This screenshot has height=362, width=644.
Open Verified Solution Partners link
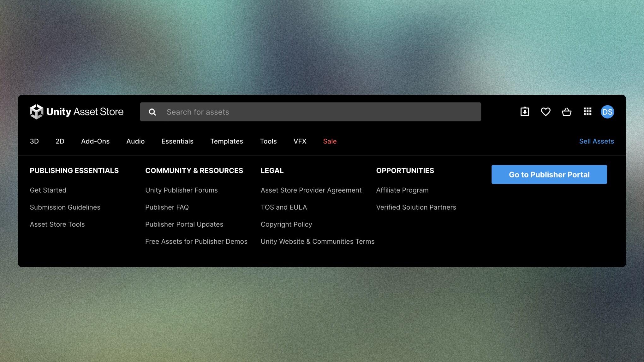point(416,207)
